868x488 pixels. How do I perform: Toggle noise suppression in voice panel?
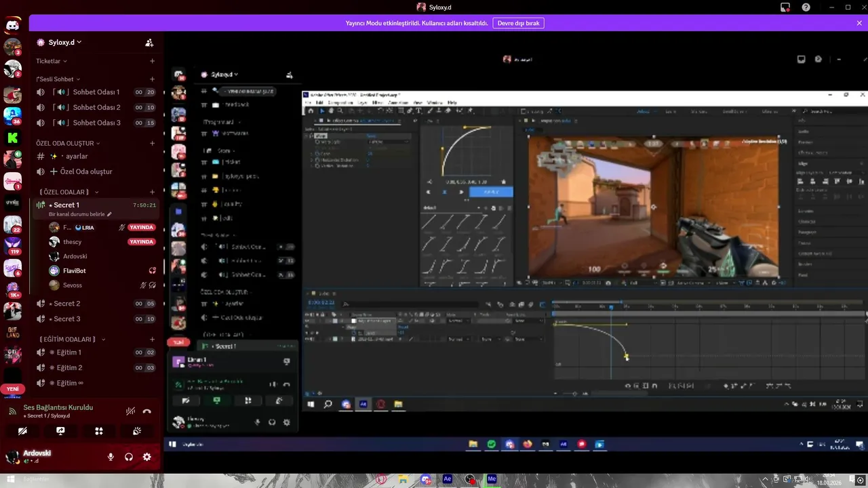click(131, 411)
